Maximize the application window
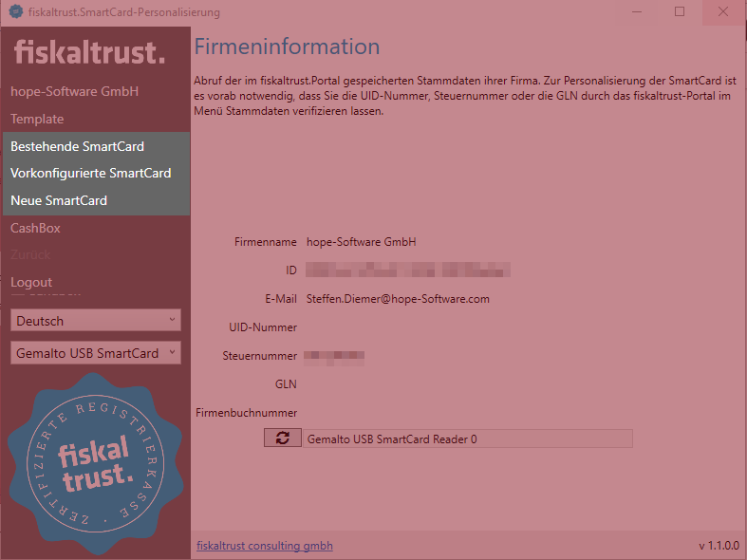The image size is (747, 560). tap(680, 12)
